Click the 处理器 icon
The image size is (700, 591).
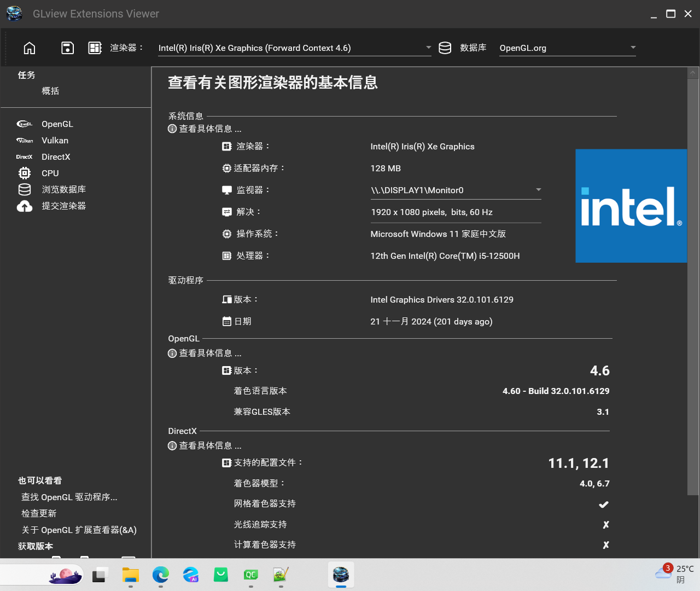pos(227,256)
